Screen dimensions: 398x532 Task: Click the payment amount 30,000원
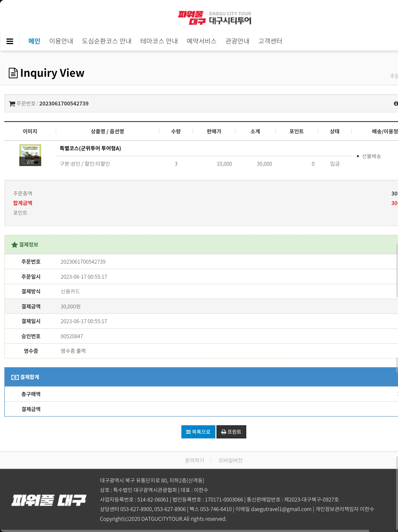[x=71, y=306]
